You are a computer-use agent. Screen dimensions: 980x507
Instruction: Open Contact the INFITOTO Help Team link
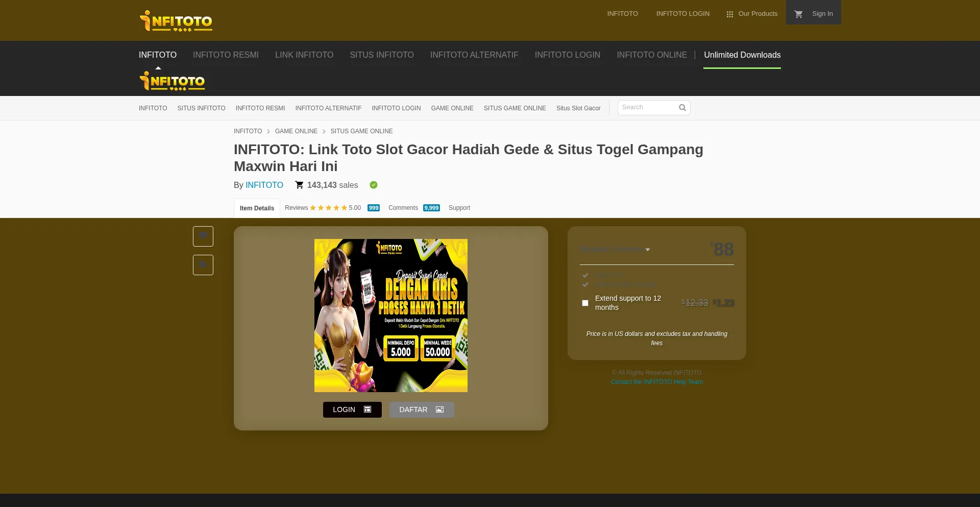656,382
